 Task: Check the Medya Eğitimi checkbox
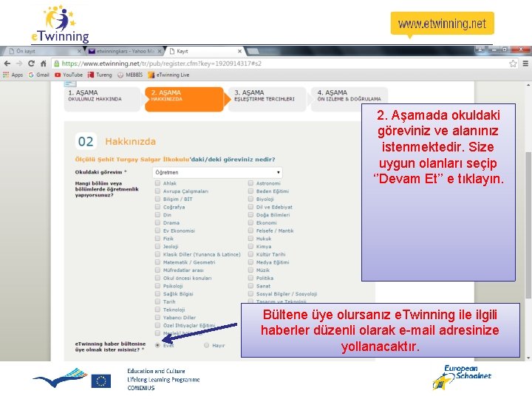[250, 262]
